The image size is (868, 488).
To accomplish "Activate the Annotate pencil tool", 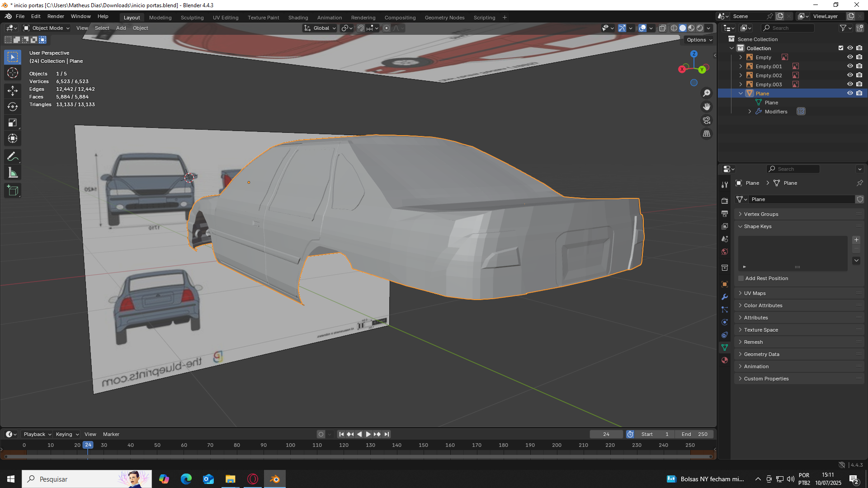I will coord(13,157).
